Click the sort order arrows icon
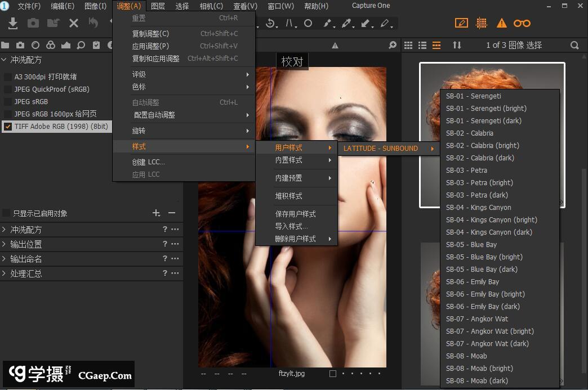 pyautogui.click(x=457, y=45)
